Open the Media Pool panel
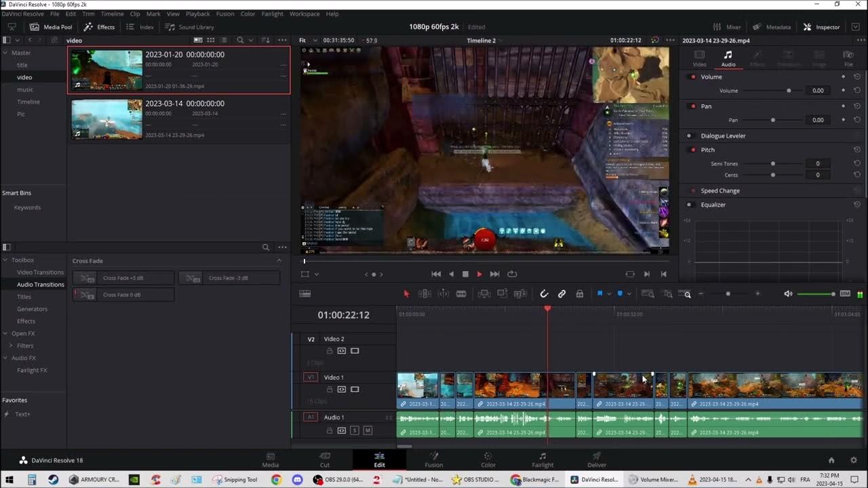 click(x=51, y=27)
